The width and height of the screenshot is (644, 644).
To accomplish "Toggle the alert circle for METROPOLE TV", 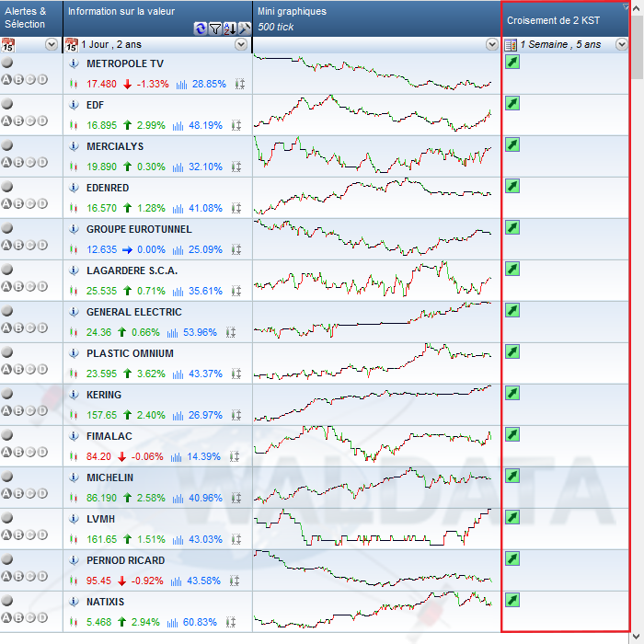I will pyautogui.click(x=7, y=63).
